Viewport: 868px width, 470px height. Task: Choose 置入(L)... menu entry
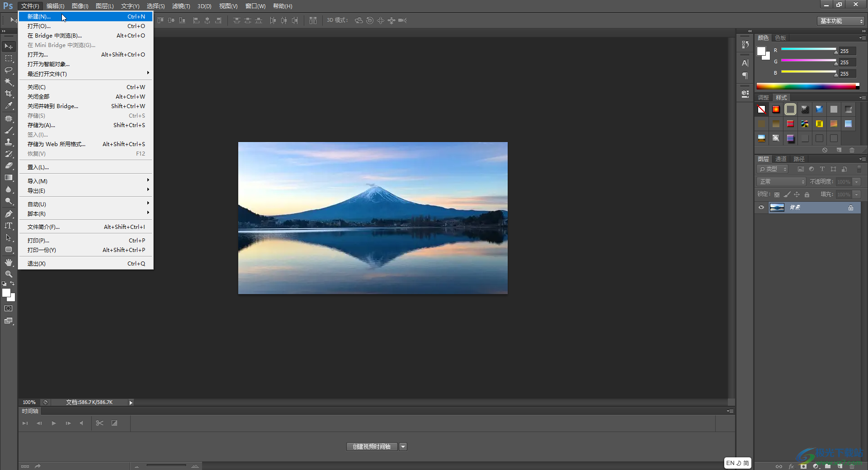pos(86,167)
